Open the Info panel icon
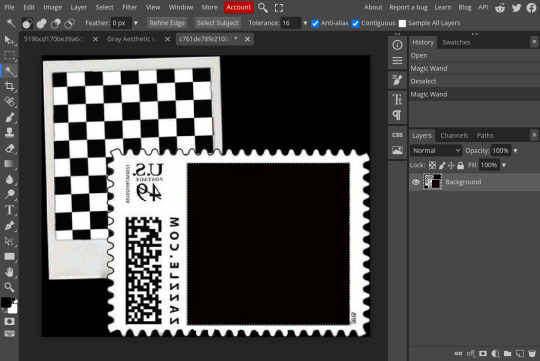 397,45
